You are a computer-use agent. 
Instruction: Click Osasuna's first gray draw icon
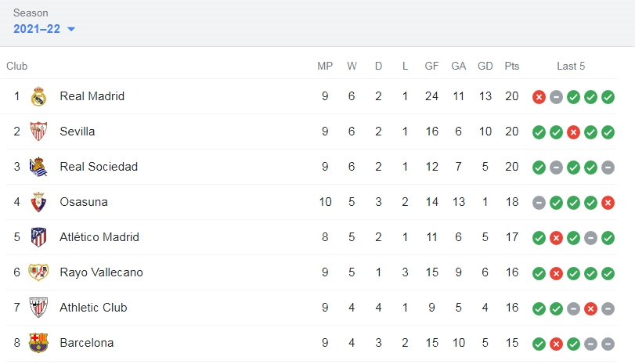click(539, 203)
